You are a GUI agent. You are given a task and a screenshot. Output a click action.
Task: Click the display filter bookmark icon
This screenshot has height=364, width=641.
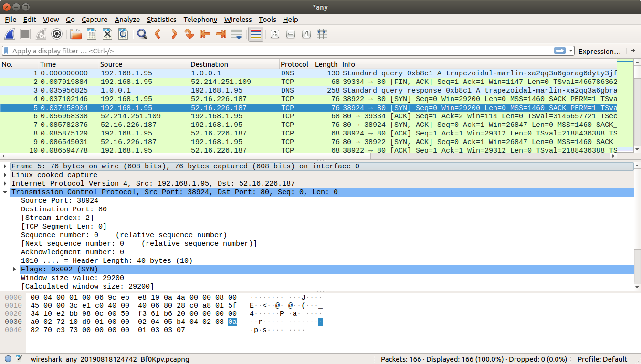click(x=6, y=51)
